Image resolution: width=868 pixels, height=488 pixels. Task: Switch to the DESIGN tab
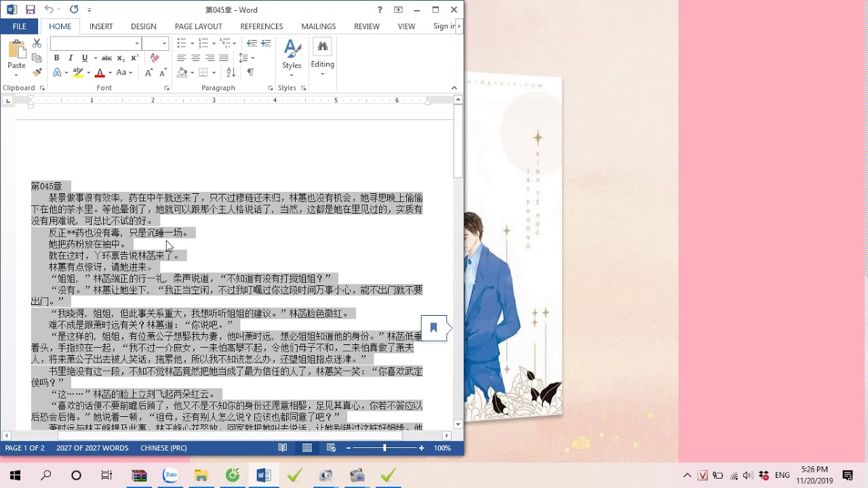coord(144,26)
